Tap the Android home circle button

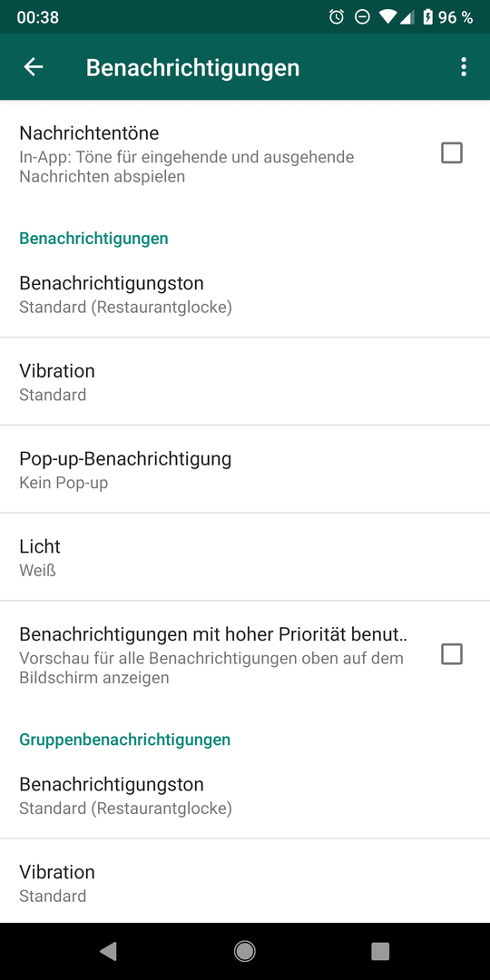[244, 951]
